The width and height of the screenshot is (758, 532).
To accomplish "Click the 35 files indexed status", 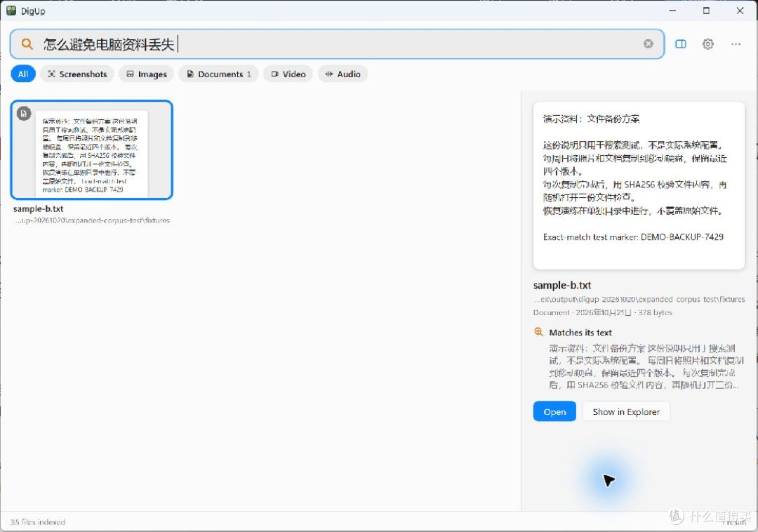I will pos(38,522).
